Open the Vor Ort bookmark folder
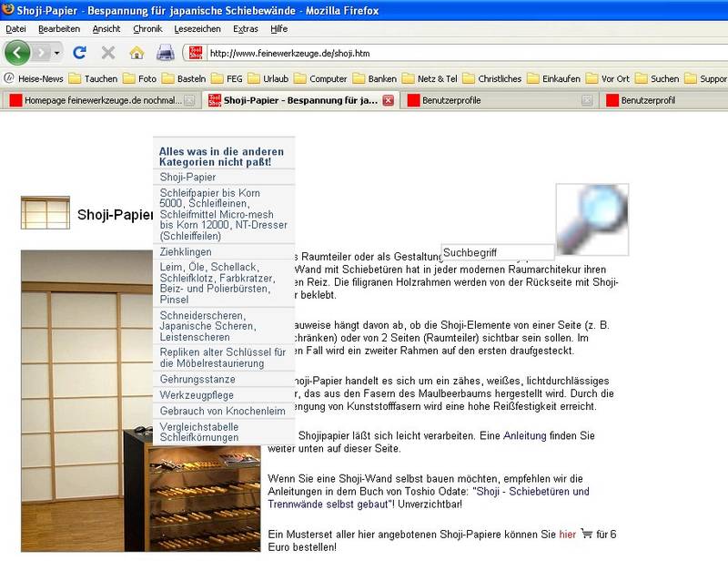728x581 pixels. point(608,78)
